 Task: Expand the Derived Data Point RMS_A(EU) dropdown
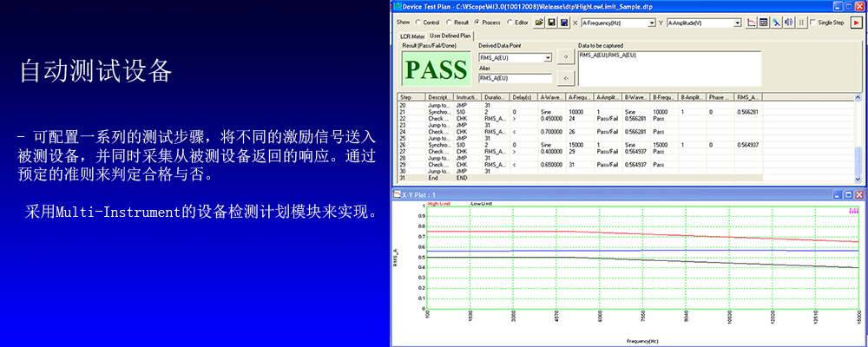point(548,57)
